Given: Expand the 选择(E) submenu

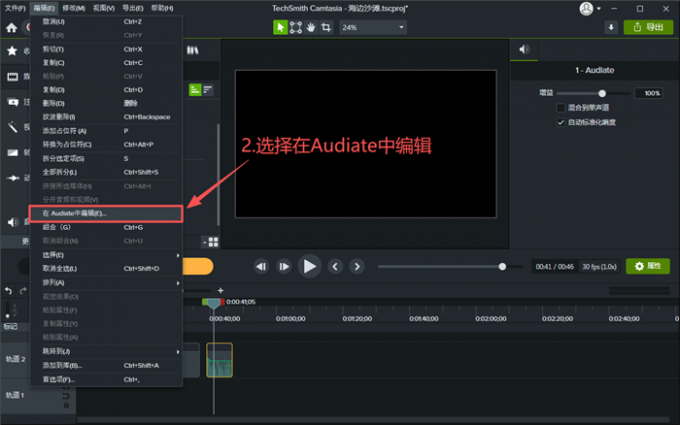Looking at the screenshot, I should point(106,255).
